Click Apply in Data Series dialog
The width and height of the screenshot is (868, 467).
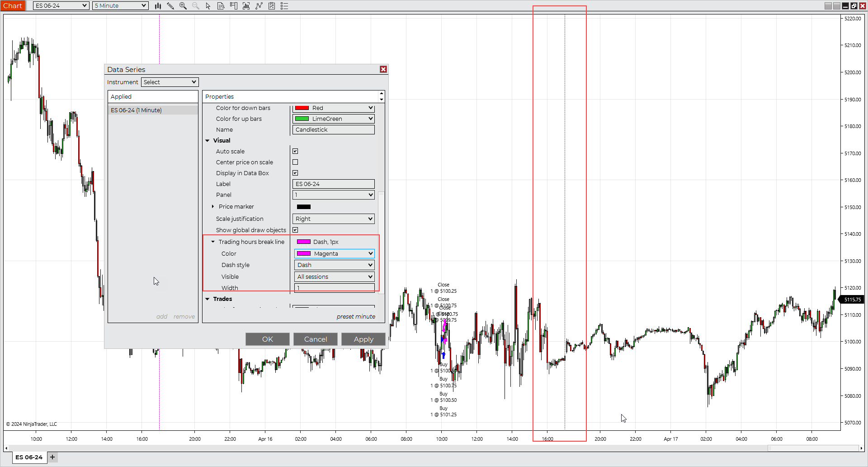(363, 339)
